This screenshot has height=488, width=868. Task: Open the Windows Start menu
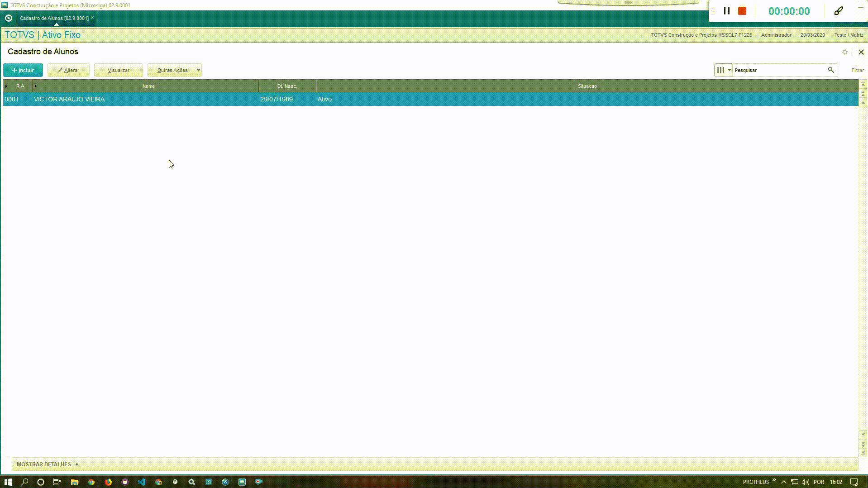point(8,482)
